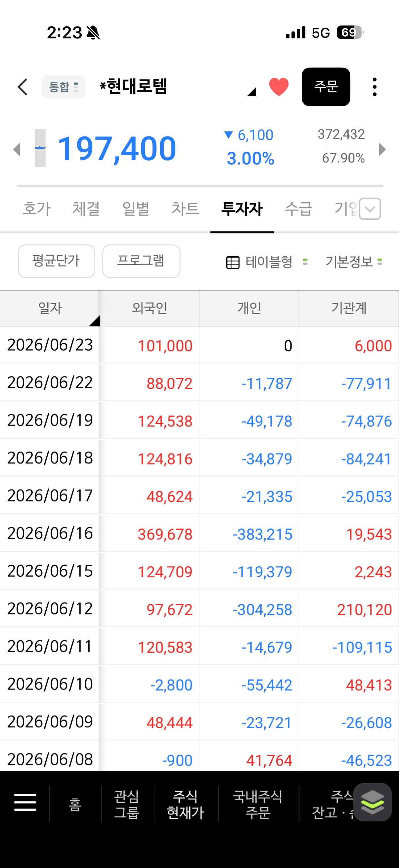Select the 2026/06/10 date row
The image size is (399, 868).
[50, 685]
